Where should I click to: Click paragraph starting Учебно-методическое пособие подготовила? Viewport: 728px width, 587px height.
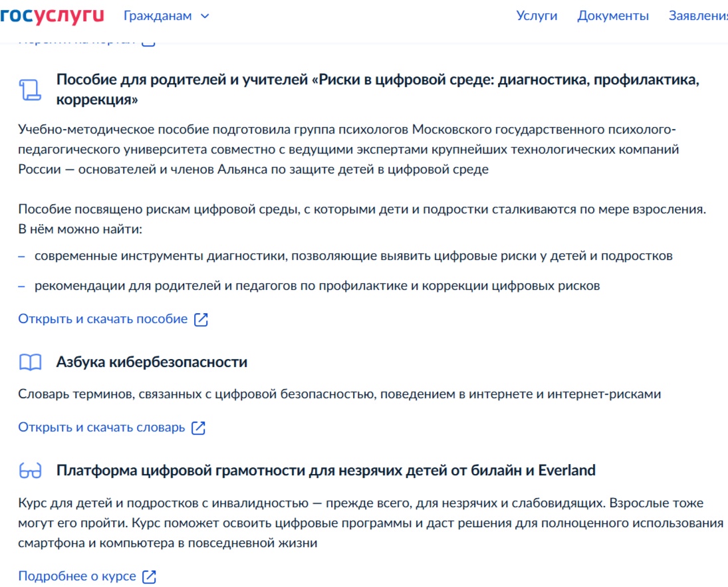tap(348, 149)
